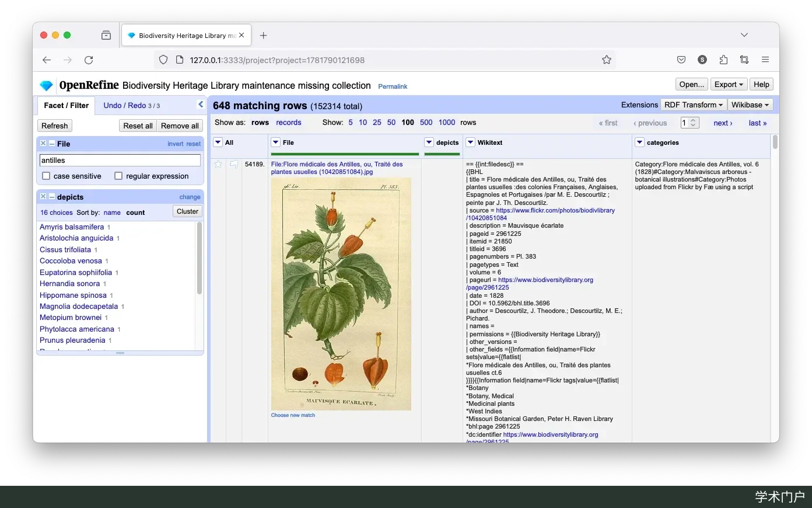The width and height of the screenshot is (812, 508).
Task: Reload the browser page
Action: point(89,60)
